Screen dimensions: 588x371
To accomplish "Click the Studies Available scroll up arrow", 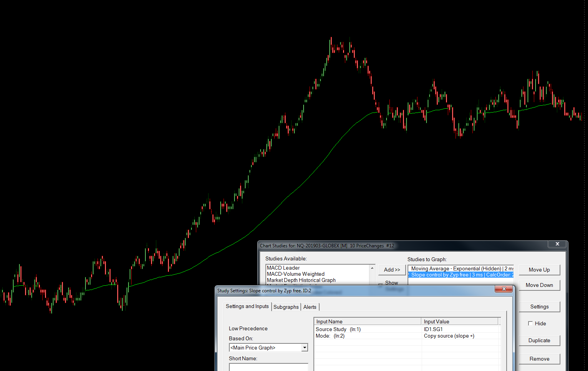I will [372, 268].
